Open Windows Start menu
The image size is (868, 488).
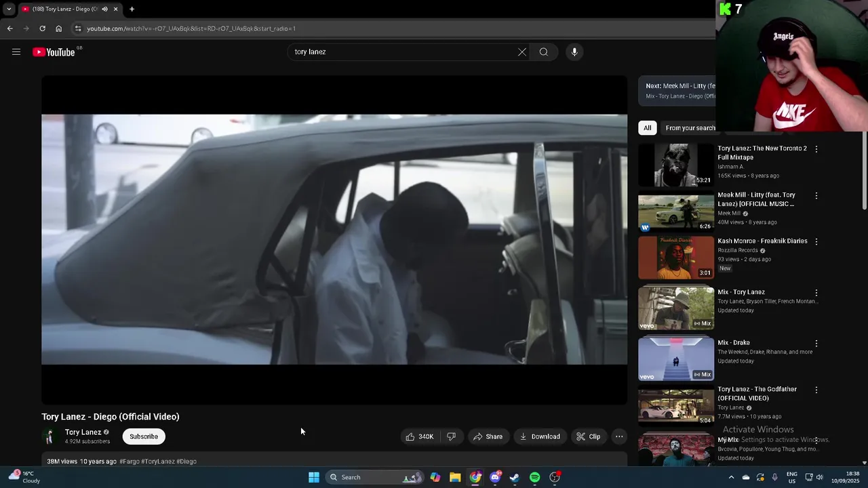(x=314, y=477)
